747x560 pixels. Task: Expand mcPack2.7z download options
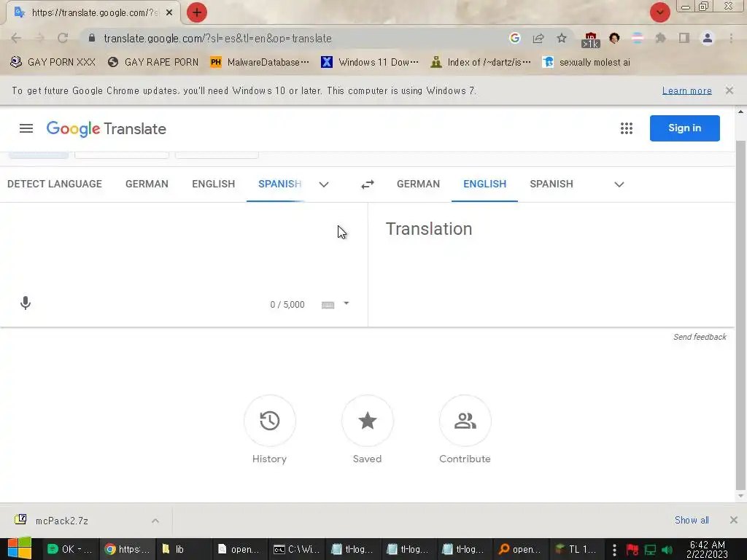155,521
